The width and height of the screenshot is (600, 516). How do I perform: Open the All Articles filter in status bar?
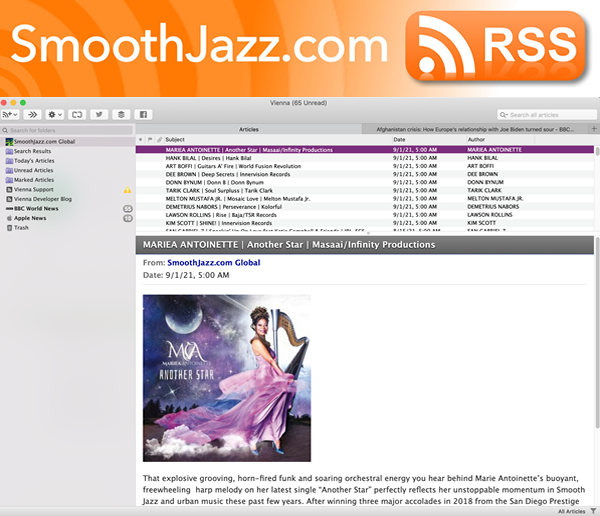(571, 511)
